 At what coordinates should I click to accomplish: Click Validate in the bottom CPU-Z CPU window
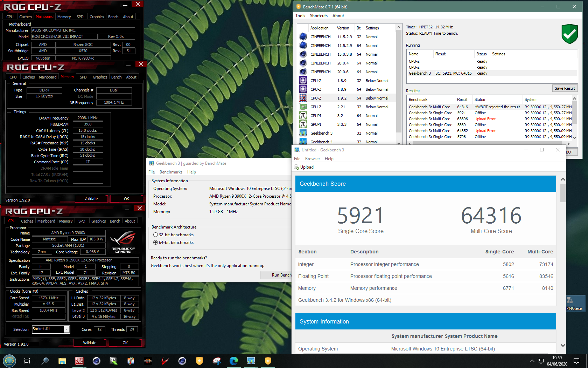90,343
